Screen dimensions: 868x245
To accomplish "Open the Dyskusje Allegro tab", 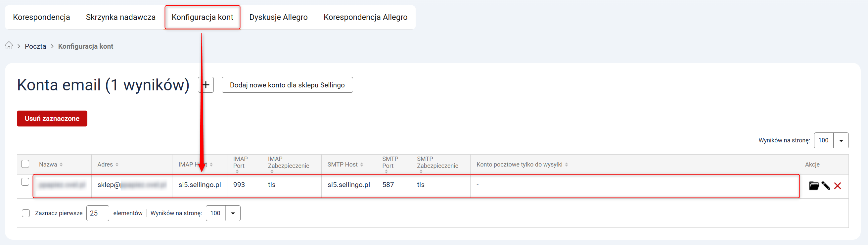I will 278,17.
